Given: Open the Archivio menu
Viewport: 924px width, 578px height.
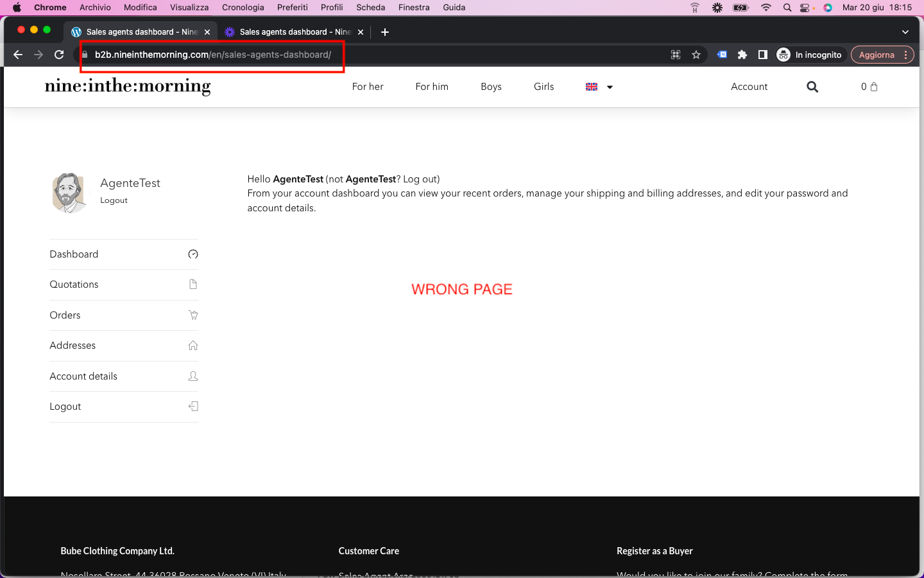Looking at the screenshot, I should [x=95, y=8].
